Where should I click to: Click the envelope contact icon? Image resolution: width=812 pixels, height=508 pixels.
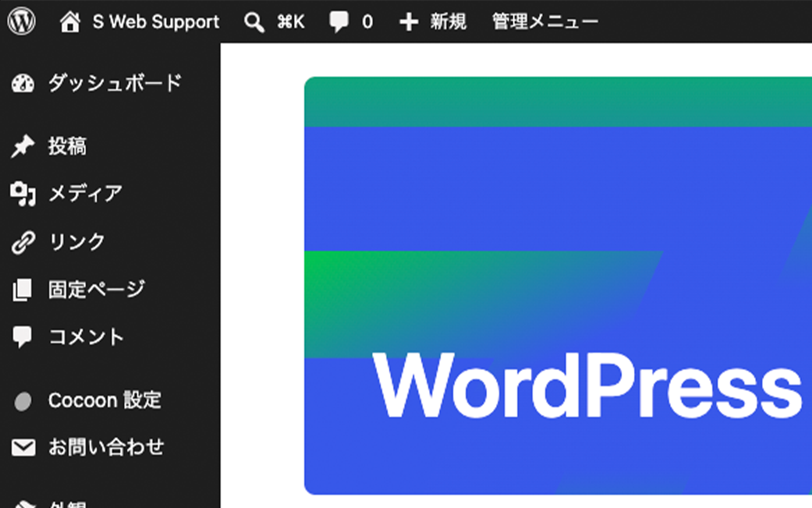23,448
